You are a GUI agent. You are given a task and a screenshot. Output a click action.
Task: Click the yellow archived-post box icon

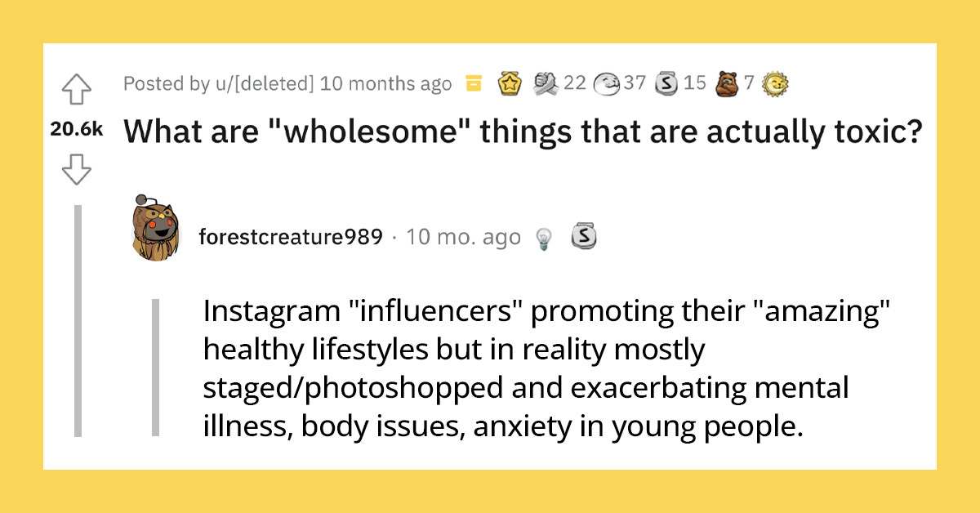point(474,83)
